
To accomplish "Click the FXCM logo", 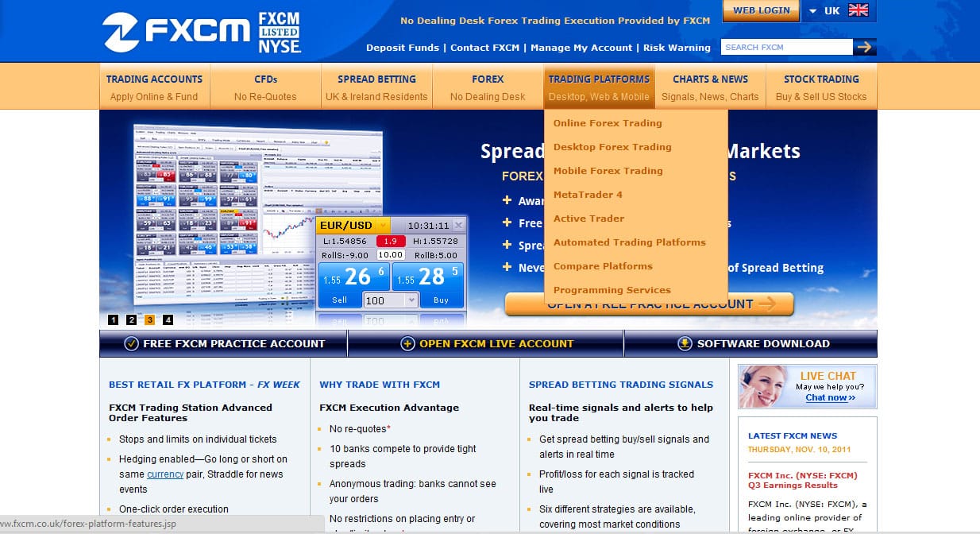I will tap(176, 32).
